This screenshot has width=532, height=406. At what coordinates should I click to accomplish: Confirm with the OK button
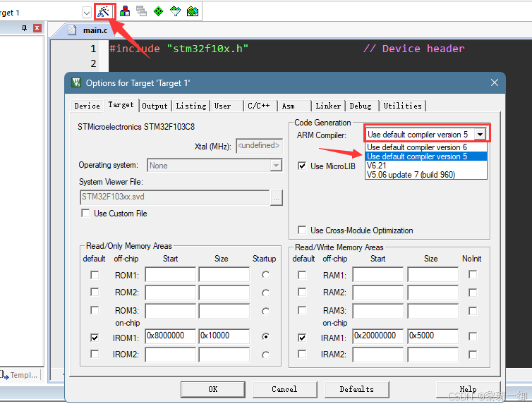coord(213,389)
